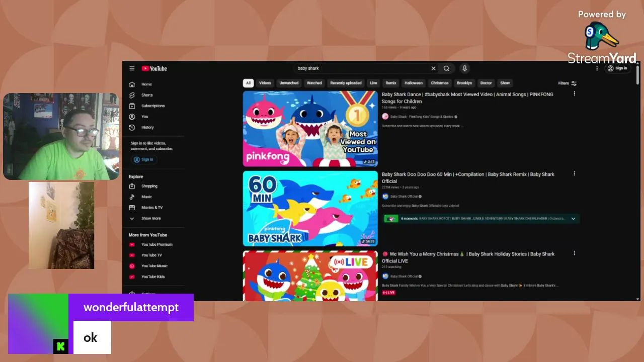Select the All filter chip
The image size is (644, 362).
[x=248, y=83]
